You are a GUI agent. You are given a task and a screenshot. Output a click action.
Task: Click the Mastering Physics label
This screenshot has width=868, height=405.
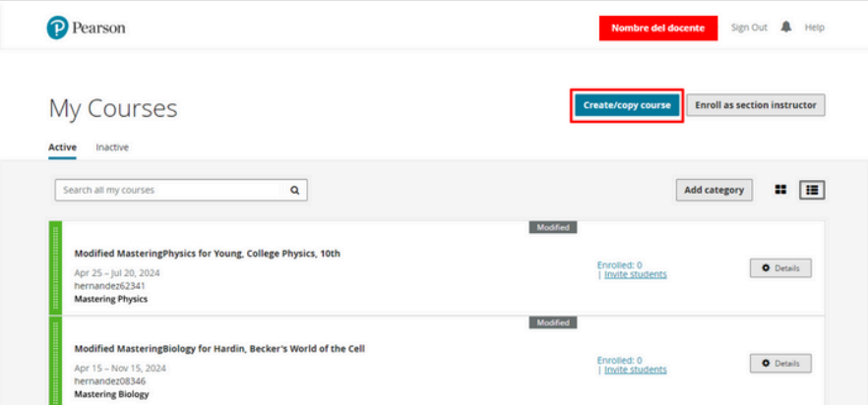pyautogui.click(x=111, y=299)
